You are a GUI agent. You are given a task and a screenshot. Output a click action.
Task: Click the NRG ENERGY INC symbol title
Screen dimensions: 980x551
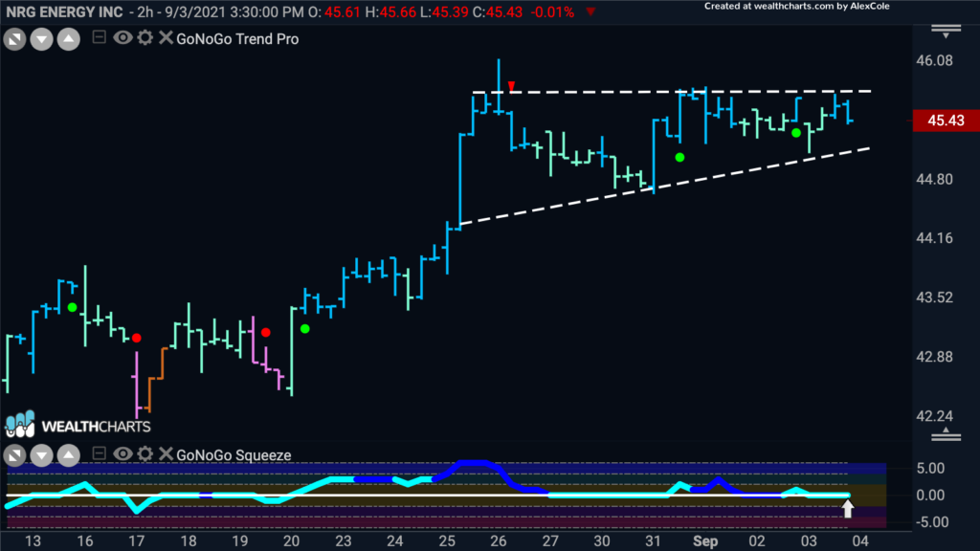pyautogui.click(x=64, y=11)
